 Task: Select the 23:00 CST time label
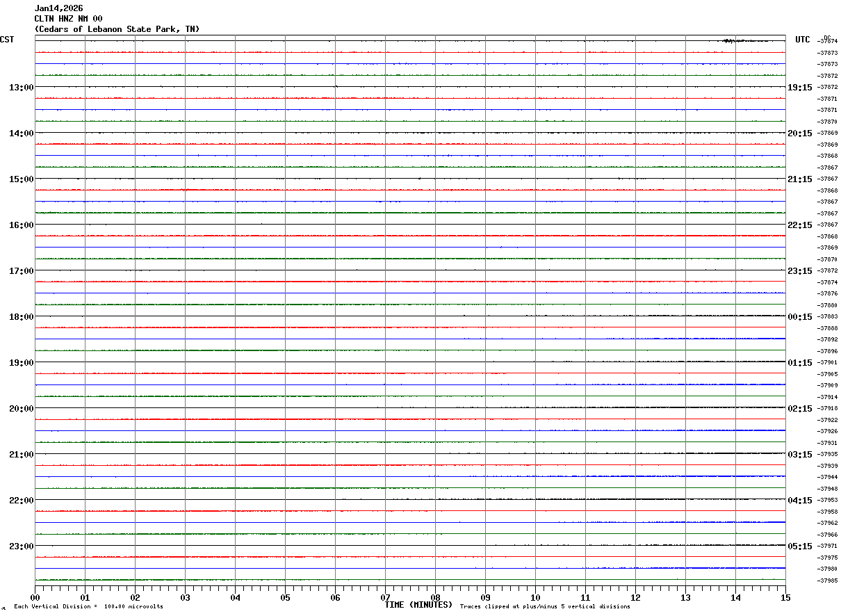click(x=21, y=546)
